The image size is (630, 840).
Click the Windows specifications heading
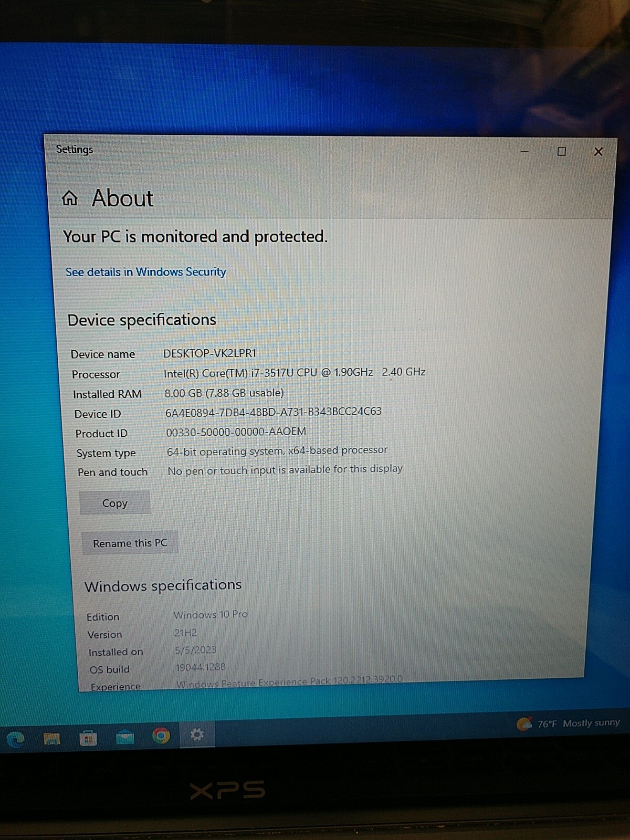(163, 585)
